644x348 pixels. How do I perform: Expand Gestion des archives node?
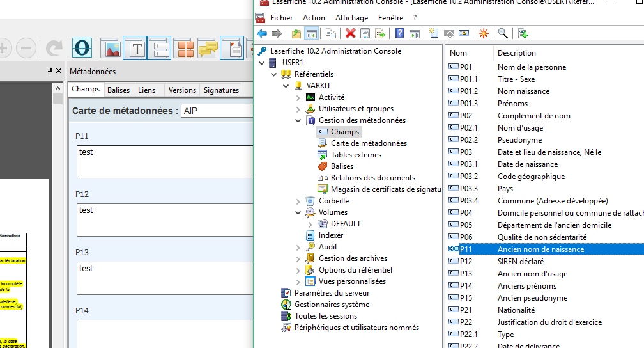(x=298, y=258)
